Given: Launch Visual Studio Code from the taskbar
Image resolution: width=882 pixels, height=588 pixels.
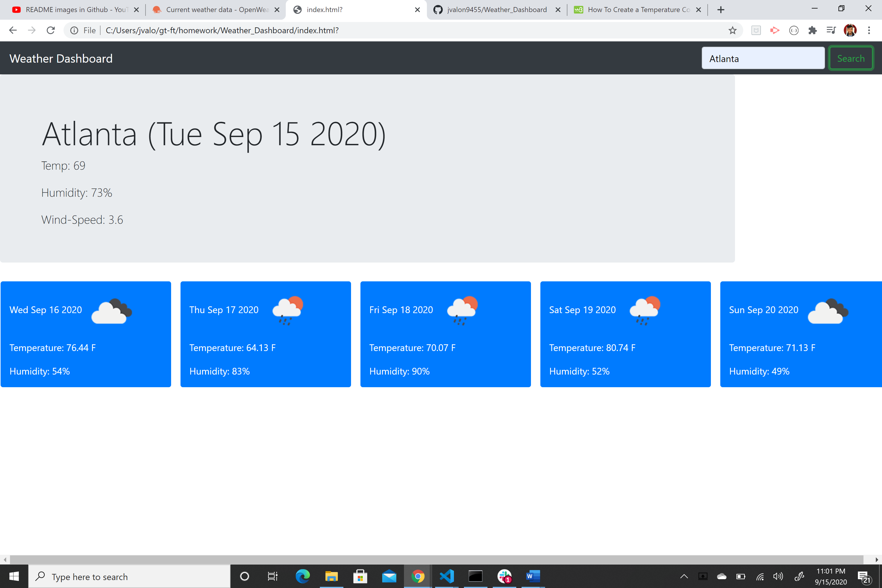Looking at the screenshot, I should click(446, 576).
